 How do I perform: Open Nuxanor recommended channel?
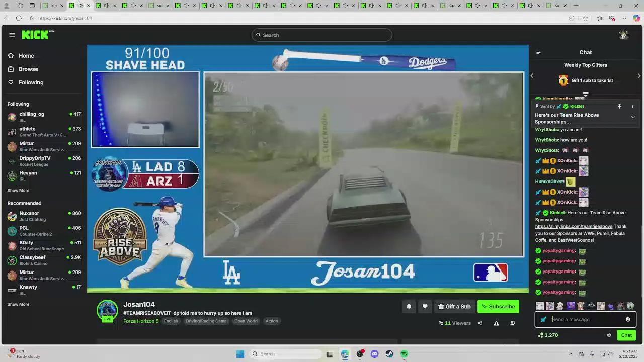click(x=44, y=216)
